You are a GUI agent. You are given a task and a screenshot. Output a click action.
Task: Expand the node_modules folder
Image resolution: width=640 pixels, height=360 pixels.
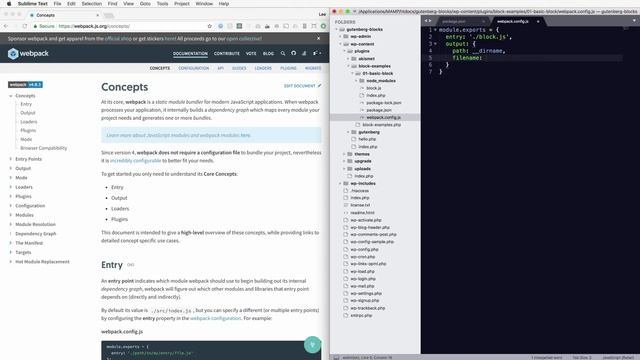356,81
